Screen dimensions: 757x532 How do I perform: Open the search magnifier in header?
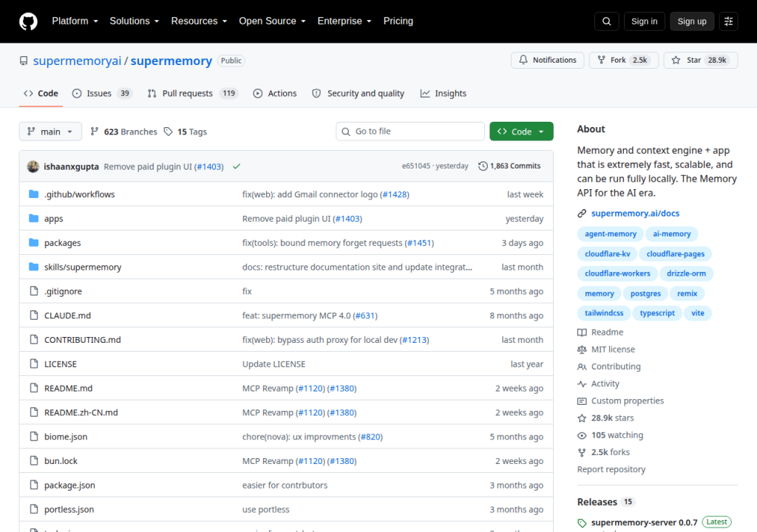pyautogui.click(x=606, y=21)
